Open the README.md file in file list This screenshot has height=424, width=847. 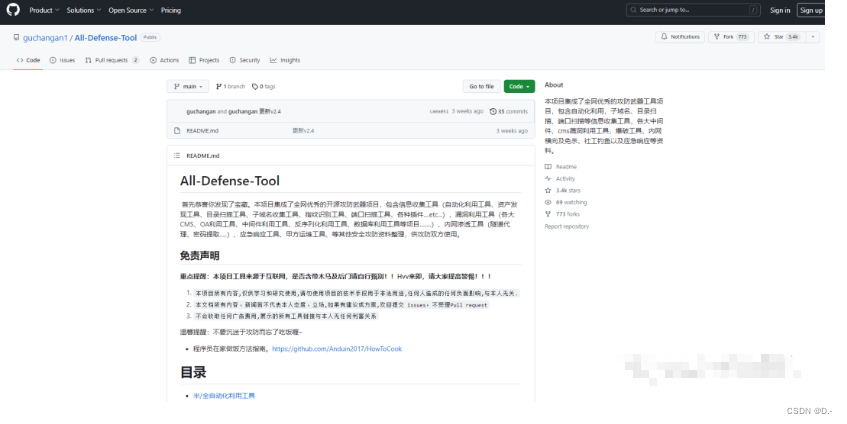203,131
